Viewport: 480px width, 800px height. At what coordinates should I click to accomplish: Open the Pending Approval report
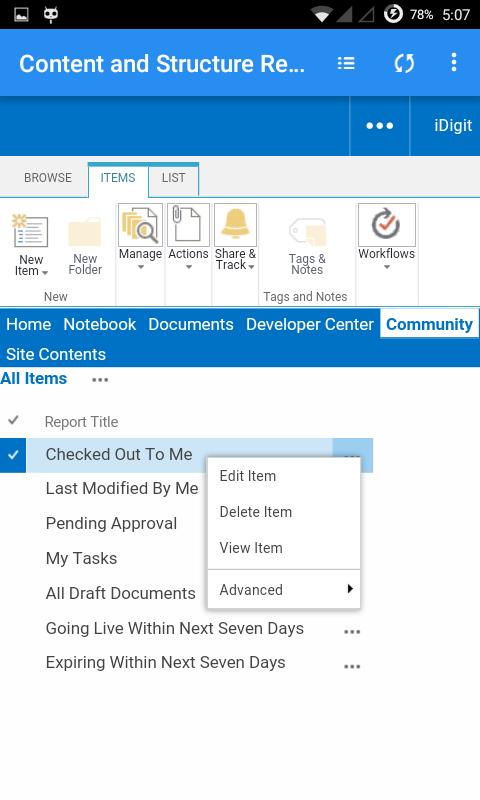coord(111,523)
